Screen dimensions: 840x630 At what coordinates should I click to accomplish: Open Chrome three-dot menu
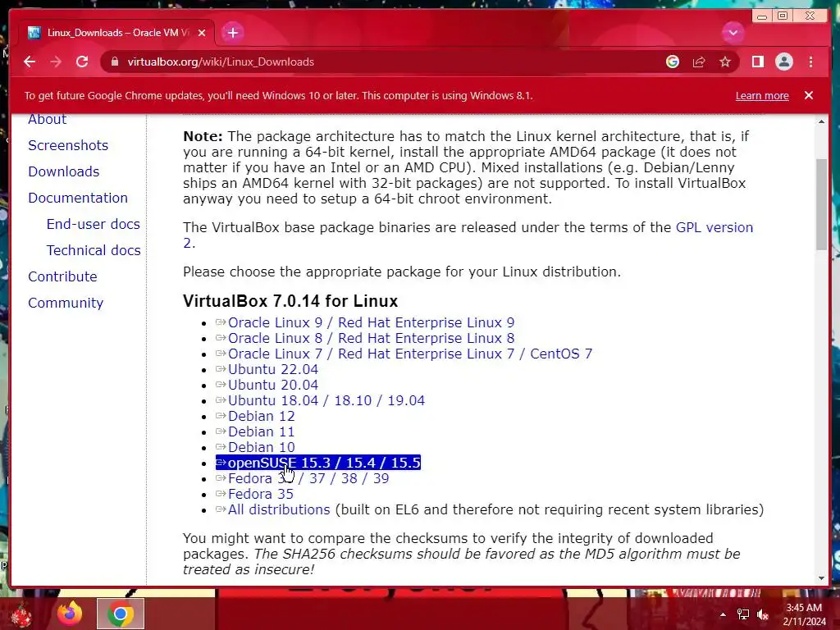pyautogui.click(x=810, y=62)
